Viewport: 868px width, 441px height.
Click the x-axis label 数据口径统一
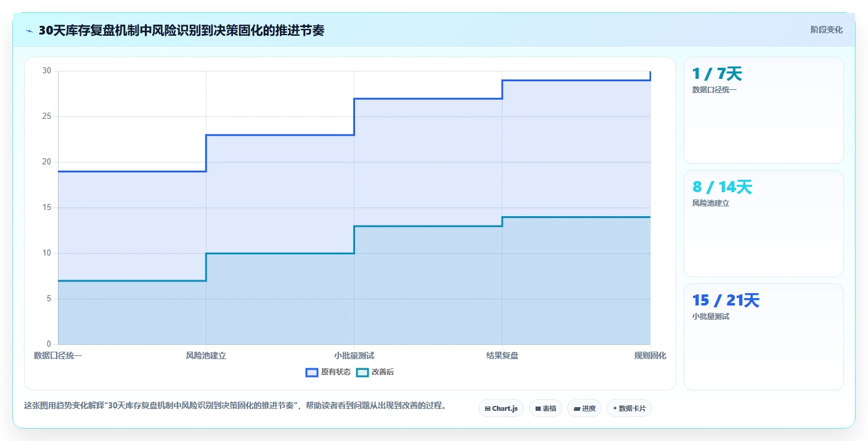(58, 355)
